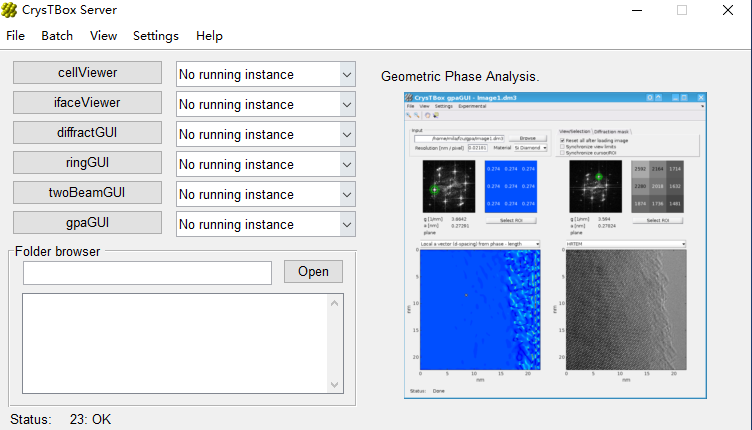Open the diffractGUI instance dropdown
This screenshot has width=752, height=430.
346,135
